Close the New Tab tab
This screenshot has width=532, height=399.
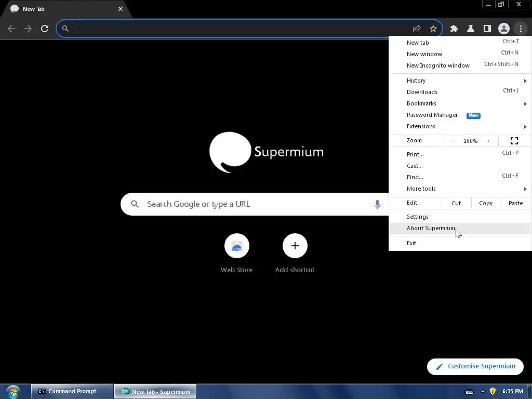[x=121, y=9]
